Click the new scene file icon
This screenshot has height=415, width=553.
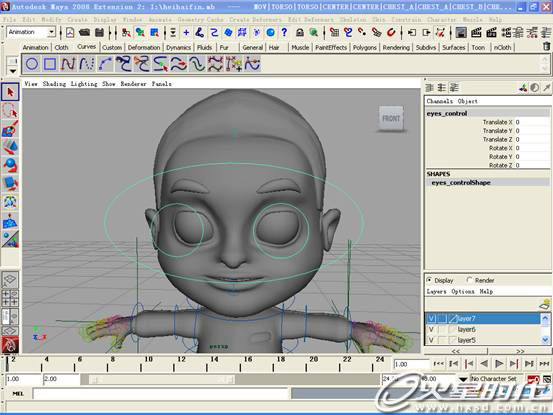(x=70, y=33)
